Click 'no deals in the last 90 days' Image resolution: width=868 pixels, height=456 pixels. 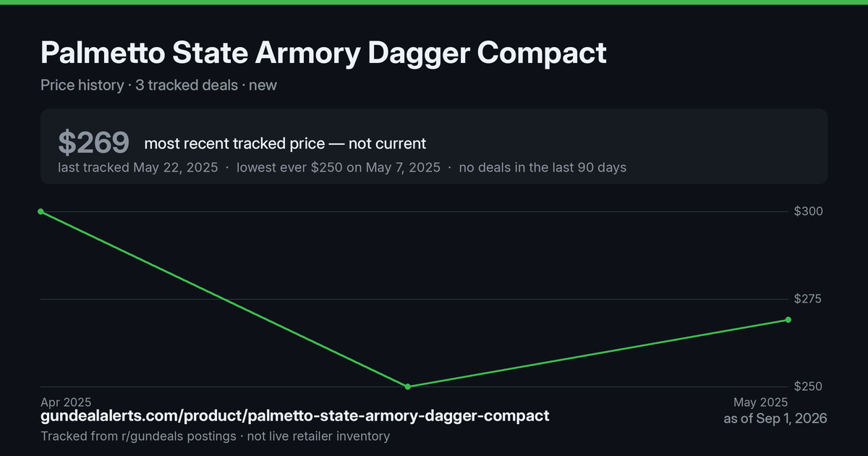click(x=542, y=167)
